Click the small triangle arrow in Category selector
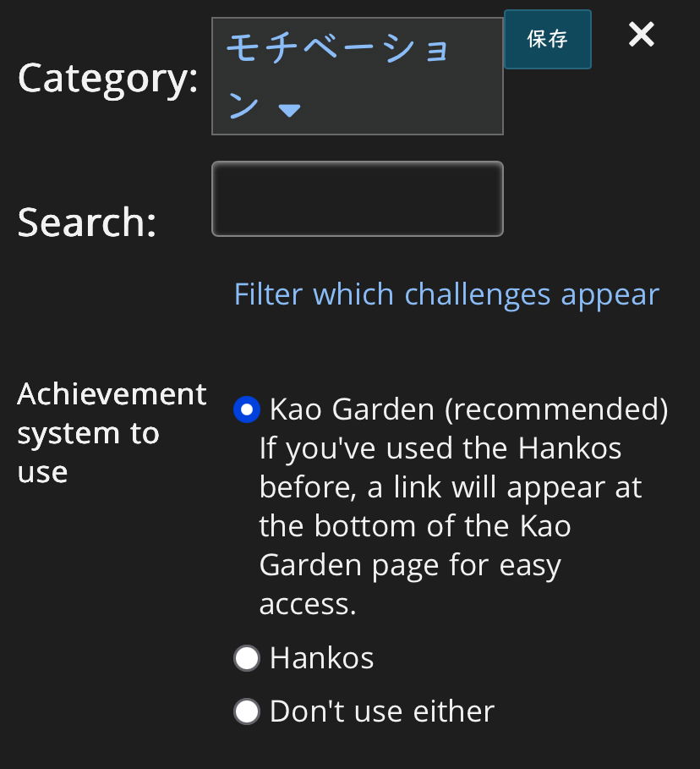This screenshot has height=769, width=700. 290,111
